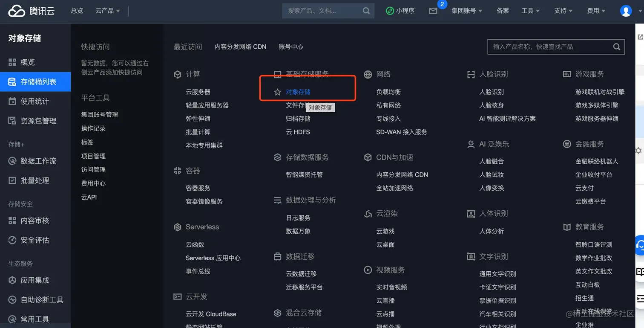The width and height of the screenshot is (644, 328).
Task: Open 总览 in the top navigation
Action: [x=77, y=11]
